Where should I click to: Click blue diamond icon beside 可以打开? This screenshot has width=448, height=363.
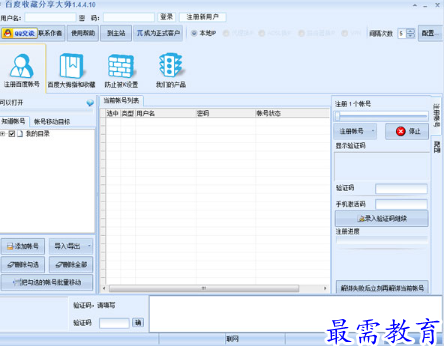90,103
